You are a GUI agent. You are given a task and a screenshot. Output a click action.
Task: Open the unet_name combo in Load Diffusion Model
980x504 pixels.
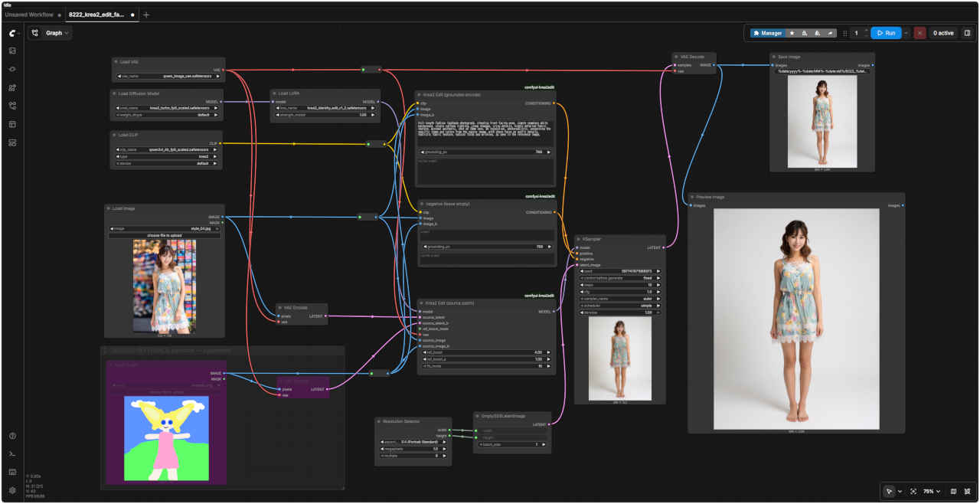tap(165, 108)
